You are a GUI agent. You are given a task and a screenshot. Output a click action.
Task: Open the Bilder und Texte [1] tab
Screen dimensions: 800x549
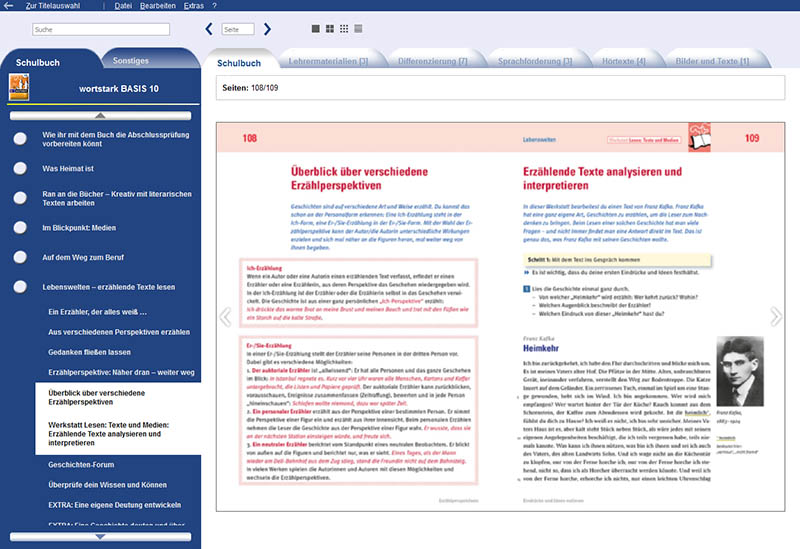pyautogui.click(x=712, y=61)
